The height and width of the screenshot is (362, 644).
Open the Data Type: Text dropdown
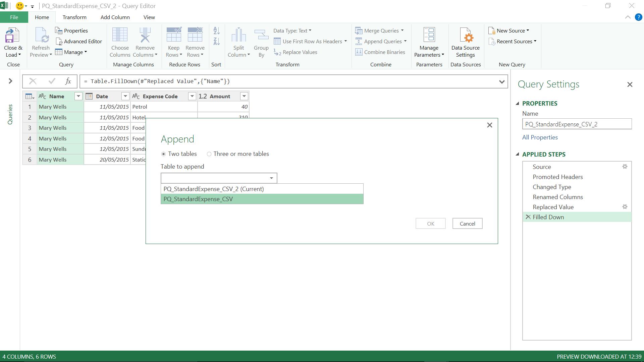[292, 31]
